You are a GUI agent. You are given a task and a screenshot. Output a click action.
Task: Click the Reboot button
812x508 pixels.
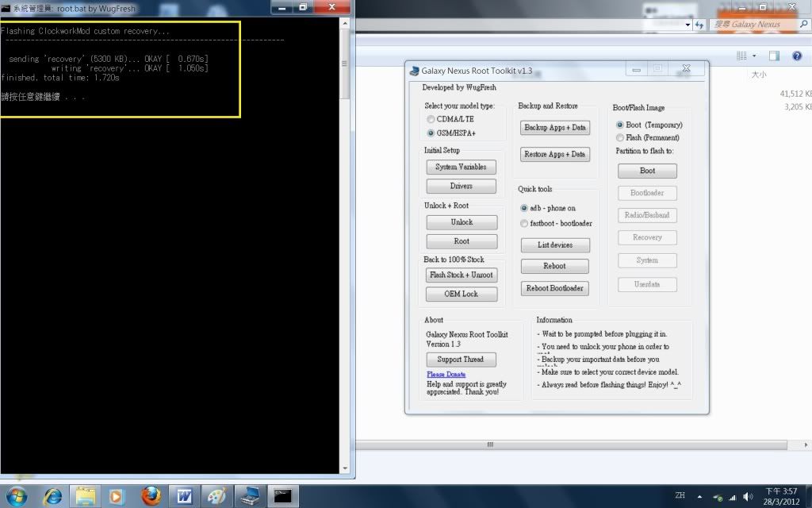554,266
